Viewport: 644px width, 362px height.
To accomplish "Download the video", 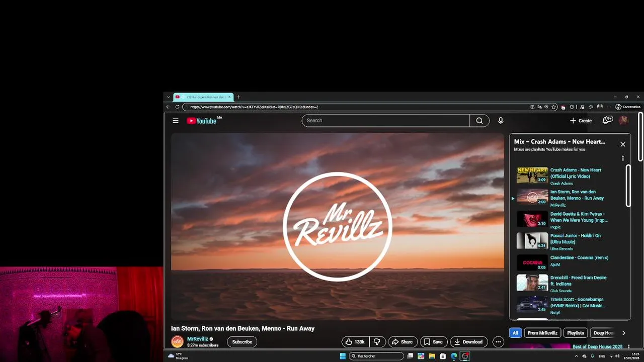I will 468,342.
